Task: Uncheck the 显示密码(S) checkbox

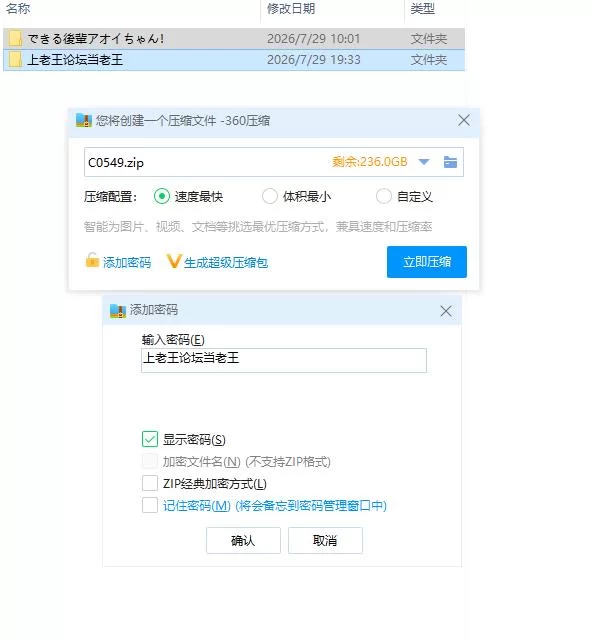Action: pyautogui.click(x=150, y=439)
